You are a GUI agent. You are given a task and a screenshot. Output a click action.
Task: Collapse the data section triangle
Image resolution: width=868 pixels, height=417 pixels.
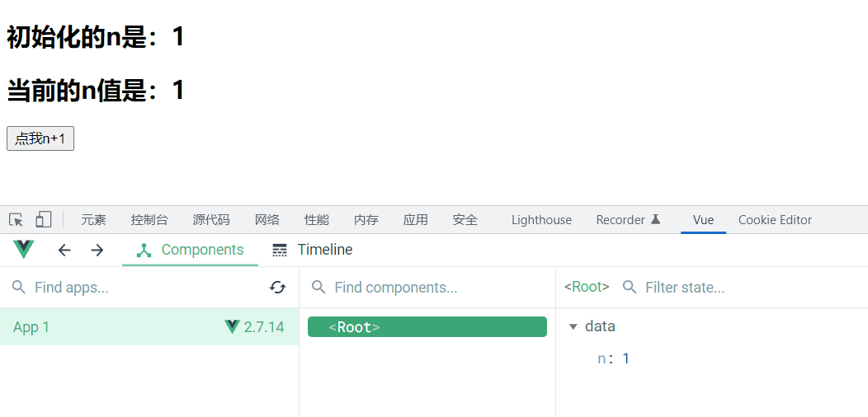coord(573,327)
